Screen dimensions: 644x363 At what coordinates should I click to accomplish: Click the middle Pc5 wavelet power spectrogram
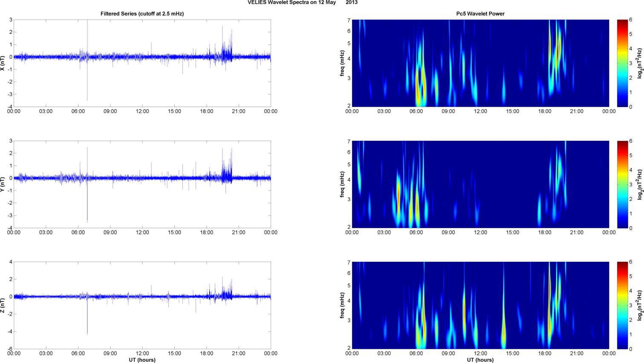pos(480,184)
